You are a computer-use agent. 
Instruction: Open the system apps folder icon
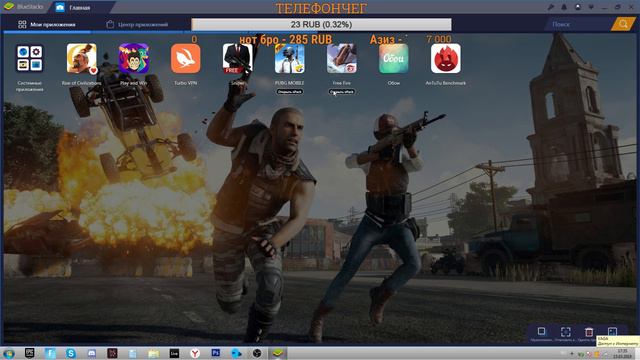pyautogui.click(x=30, y=58)
